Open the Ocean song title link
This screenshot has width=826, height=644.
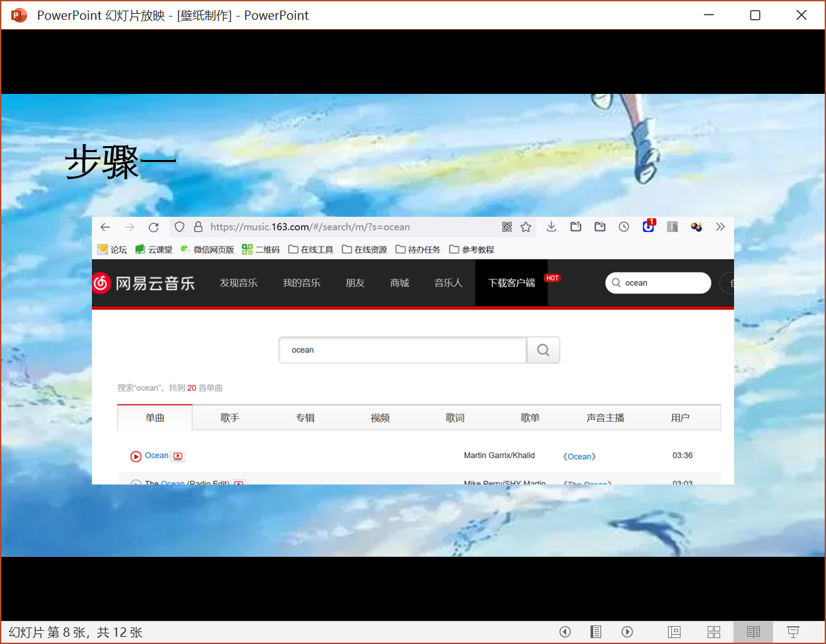pyautogui.click(x=157, y=456)
